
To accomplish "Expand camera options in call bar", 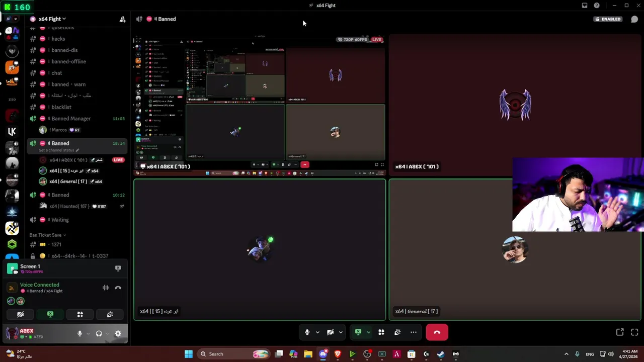I will point(341,332).
